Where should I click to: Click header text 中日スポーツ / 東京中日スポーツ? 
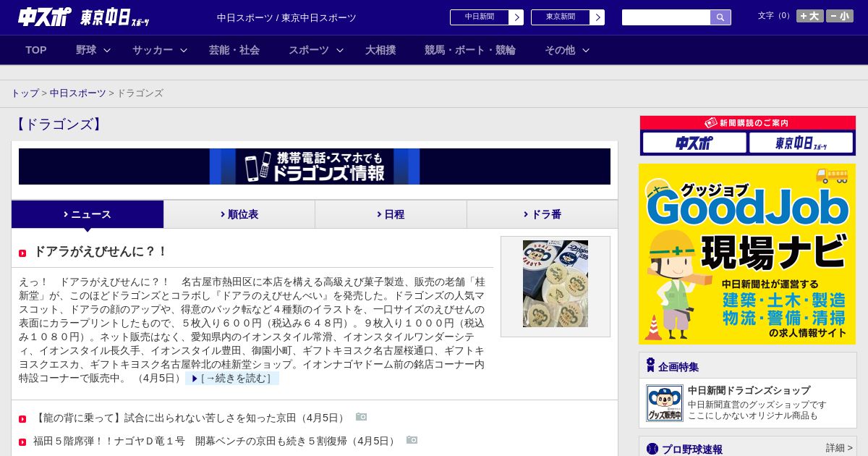286,17
